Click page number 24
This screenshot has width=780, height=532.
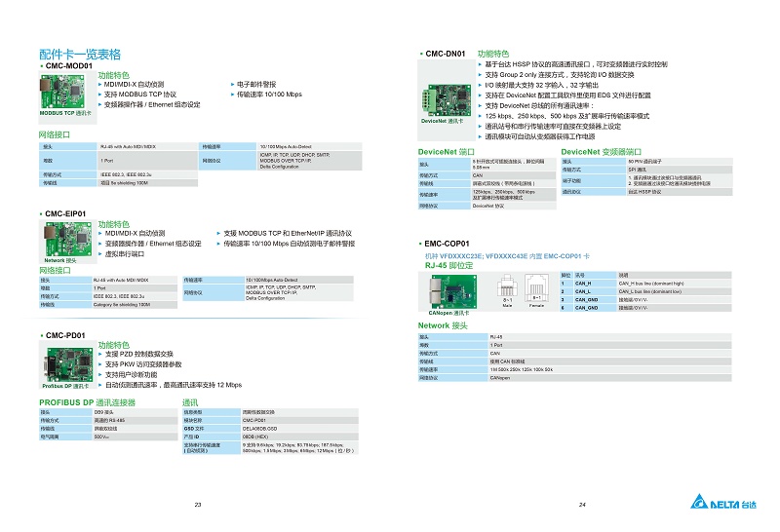coord(581,504)
